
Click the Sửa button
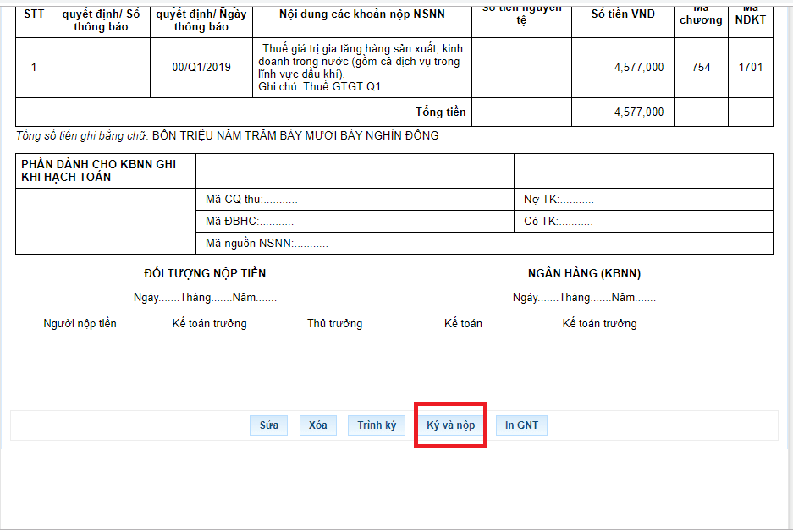tap(268, 425)
